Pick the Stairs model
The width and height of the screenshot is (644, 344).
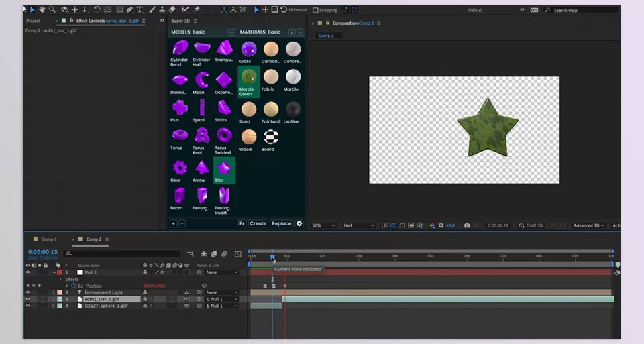click(x=224, y=108)
